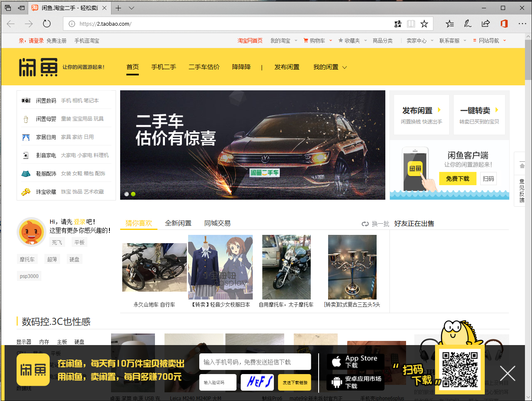Select 降降降 navigation tab
Screen dimensions: 532x401
(x=241, y=67)
